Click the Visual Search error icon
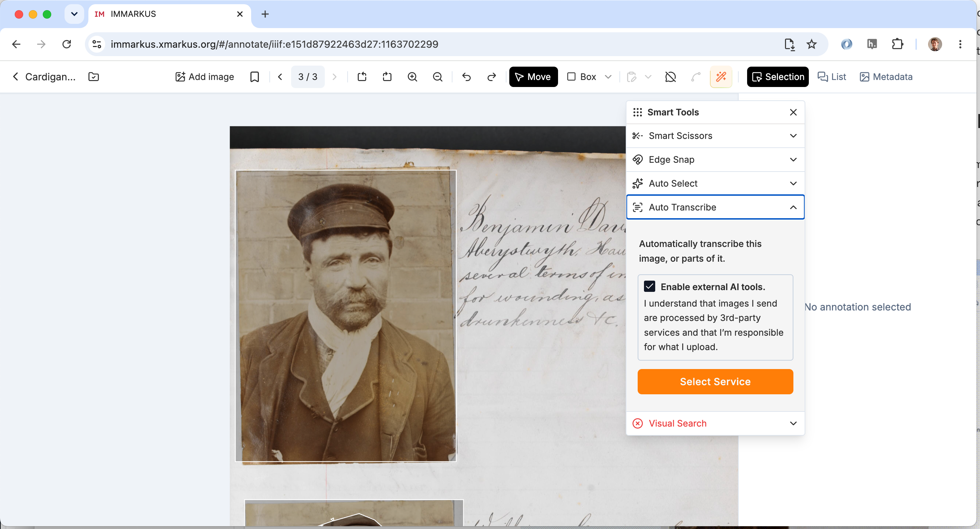The width and height of the screenshot is (980, 529). click(638, 423)
